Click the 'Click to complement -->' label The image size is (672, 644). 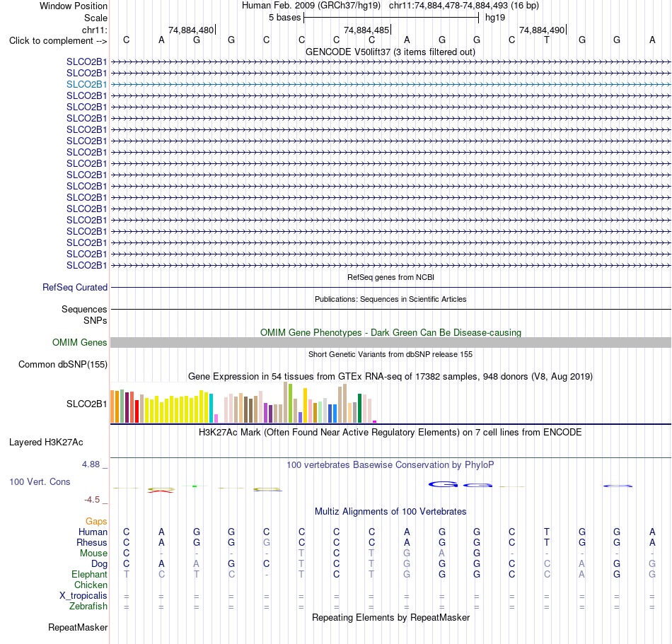point(58,41)
